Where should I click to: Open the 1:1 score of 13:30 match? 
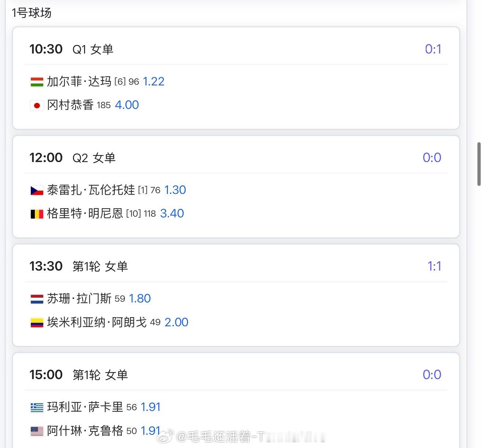tap(434, 266)
